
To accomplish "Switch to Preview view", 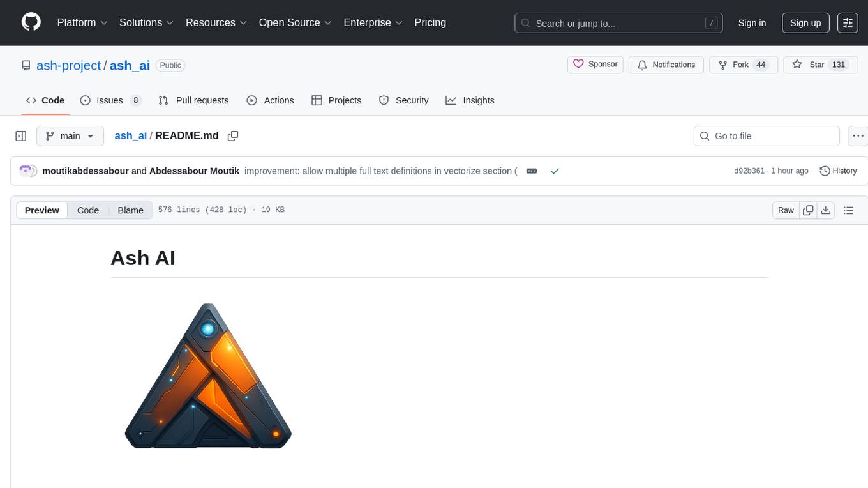I will (x=42, y=210).
